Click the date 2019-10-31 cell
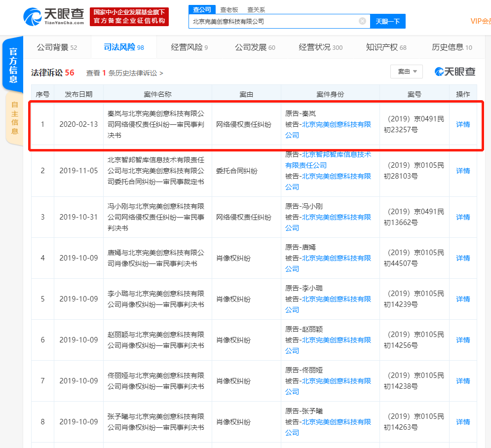This screenshot has width=491, height=448. 78,217
